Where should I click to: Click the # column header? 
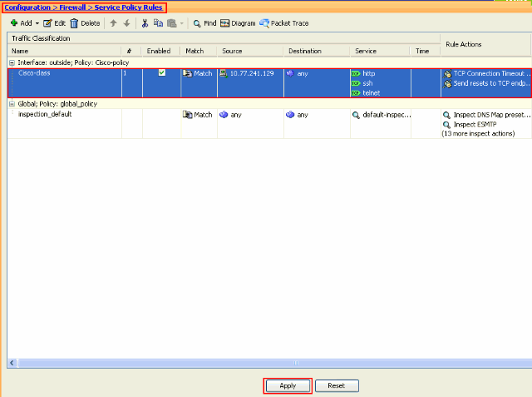(x=131, y=51)
